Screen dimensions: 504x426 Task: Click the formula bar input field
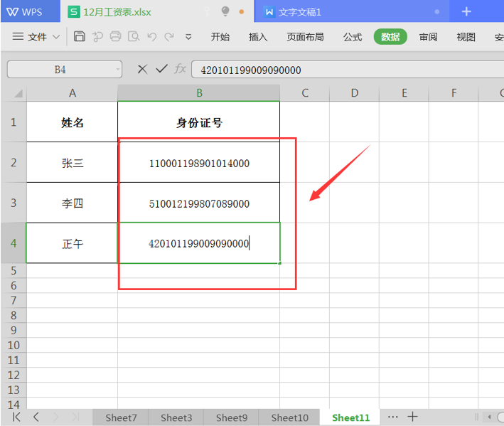[348, 70]
